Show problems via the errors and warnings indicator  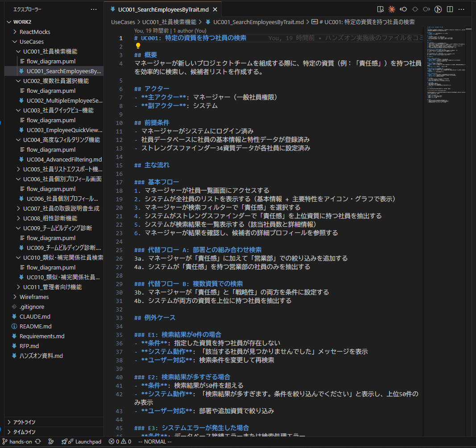pyautogui.click(x=120, y=442)
